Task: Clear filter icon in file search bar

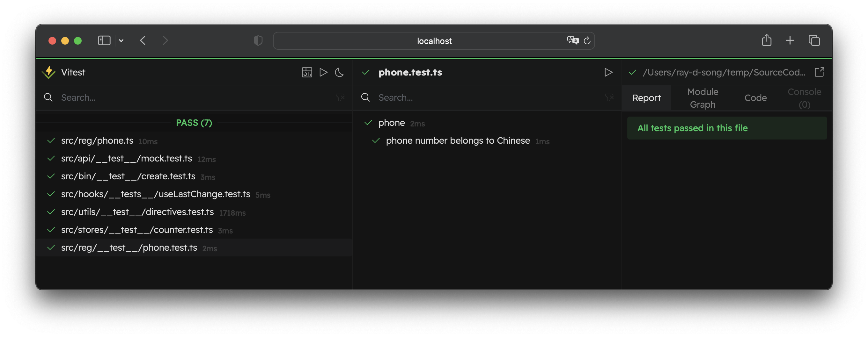Action: click(340, 98)
